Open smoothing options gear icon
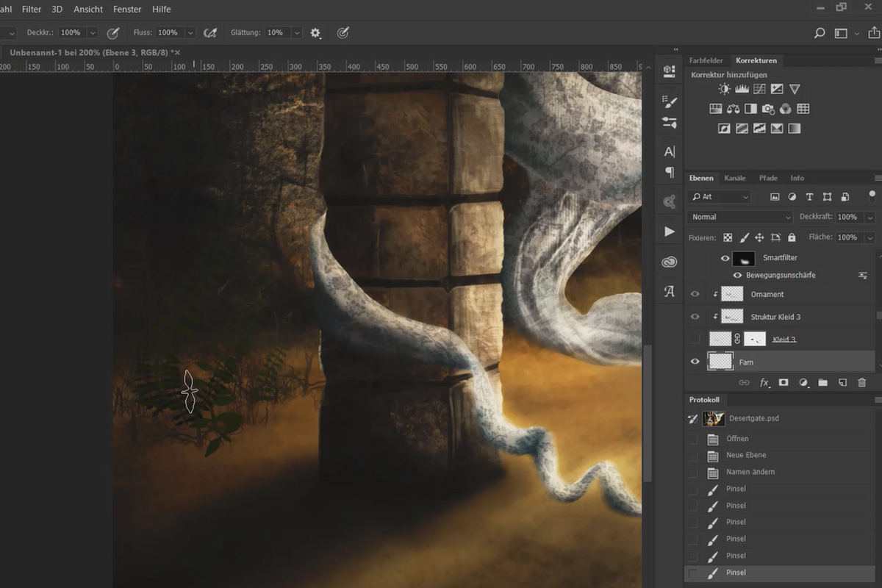Viewport: 882px width, 588px height. (315, 33)
